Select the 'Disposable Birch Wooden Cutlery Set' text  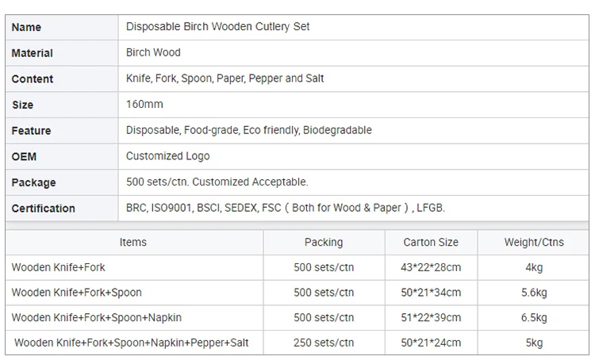[x=217, y=27]
